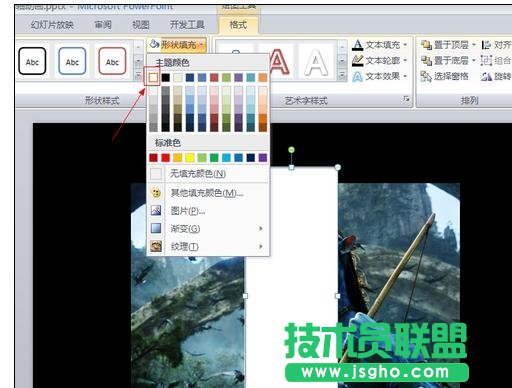This screenshot has width=512, height=388.
Task: Click the 对齐 align icon
Action: 486,44
